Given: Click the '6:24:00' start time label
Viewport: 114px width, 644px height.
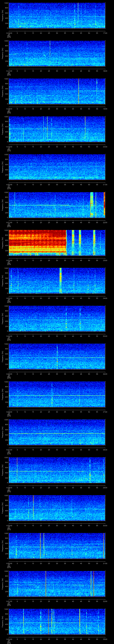Looking at the screenshot, I should coord(9,336).
